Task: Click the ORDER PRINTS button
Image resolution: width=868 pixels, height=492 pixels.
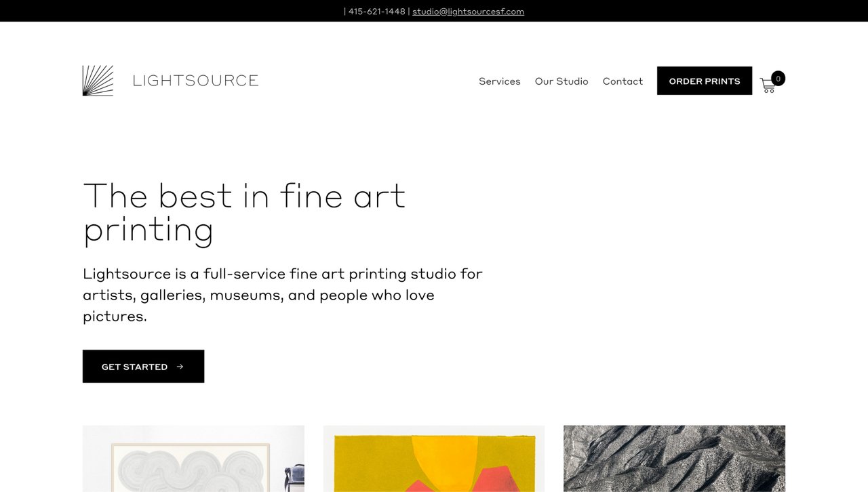Action: tap(705, 81)
